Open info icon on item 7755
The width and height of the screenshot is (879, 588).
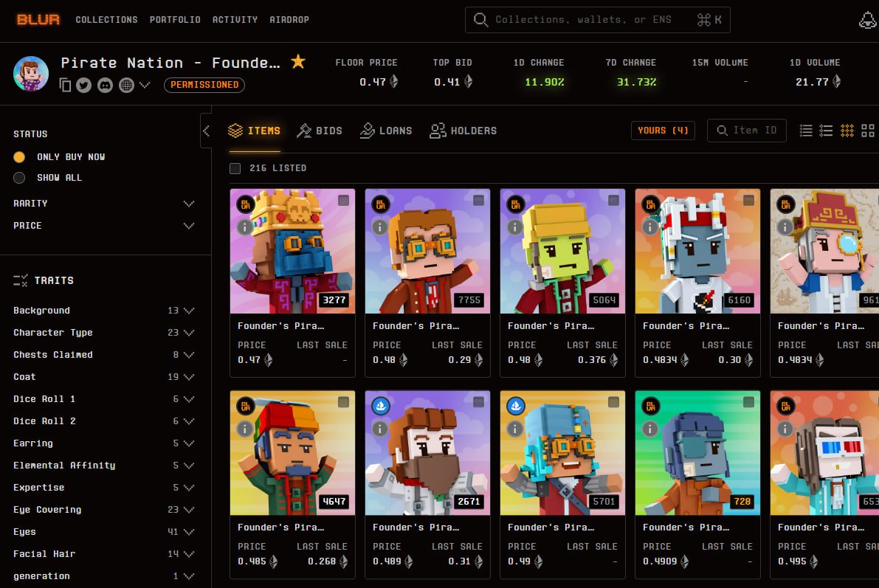coord(380,227)
